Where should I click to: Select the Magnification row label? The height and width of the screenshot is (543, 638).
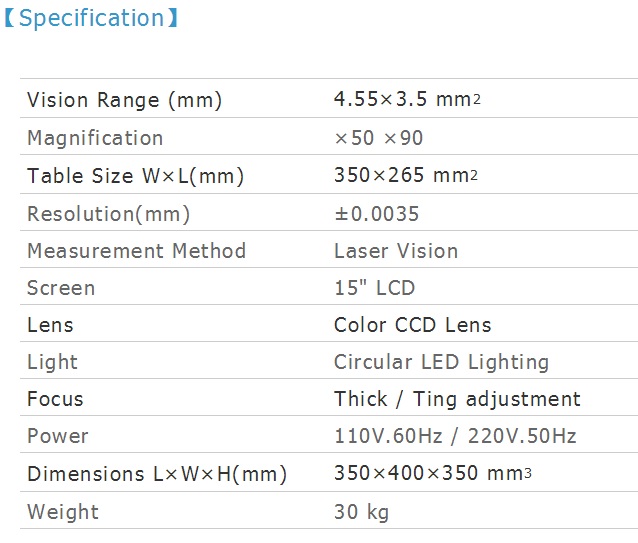click(95, 138)
